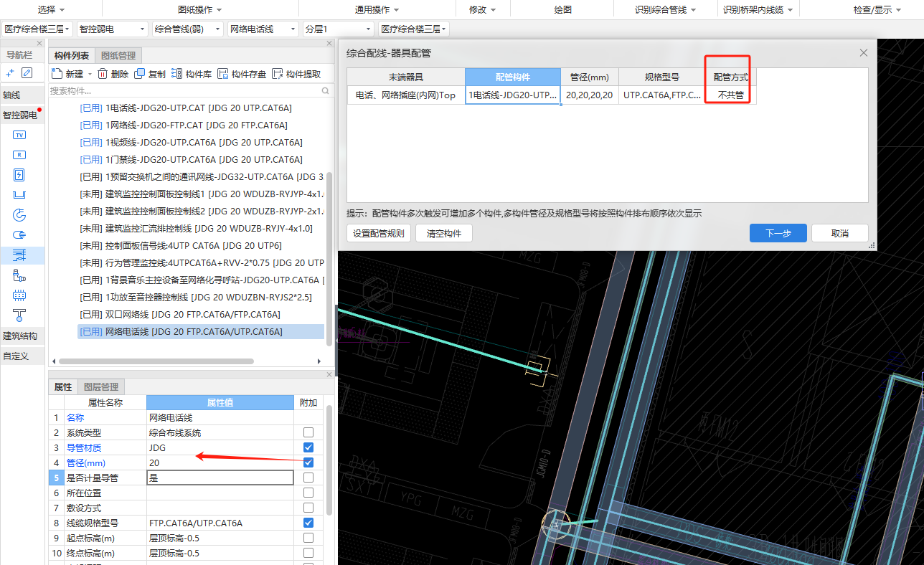
Task: Open the 轴线 navigation section
Action: coord(22,95)
